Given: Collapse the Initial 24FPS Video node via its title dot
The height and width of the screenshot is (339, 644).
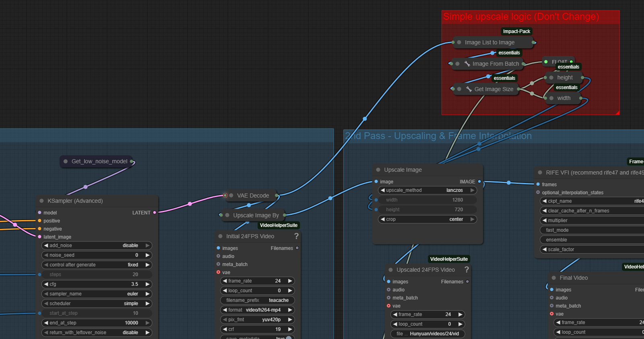Looking at the screenshot, I should coord(220,236).
